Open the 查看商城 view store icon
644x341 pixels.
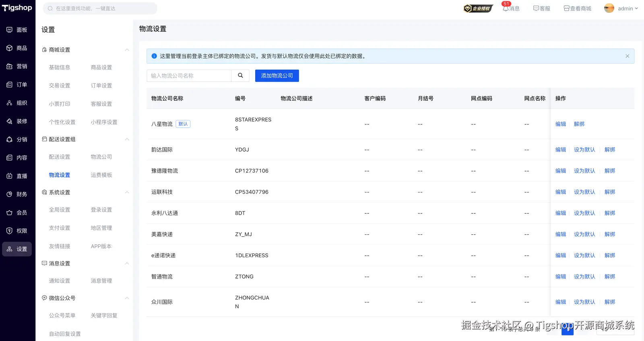(x=566, y=8)
